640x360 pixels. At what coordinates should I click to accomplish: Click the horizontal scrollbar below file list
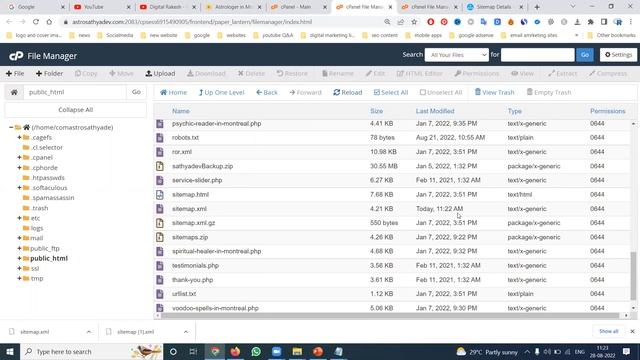[x=390, y=316]
